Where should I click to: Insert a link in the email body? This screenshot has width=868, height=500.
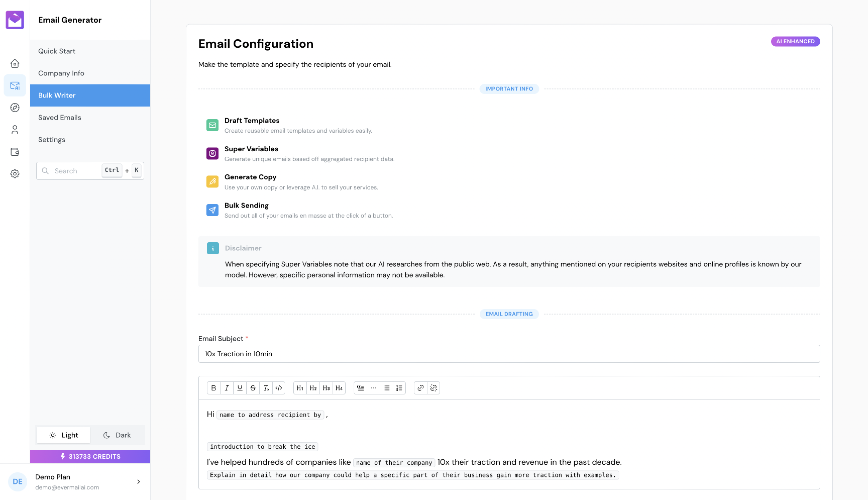click(420, 388)
